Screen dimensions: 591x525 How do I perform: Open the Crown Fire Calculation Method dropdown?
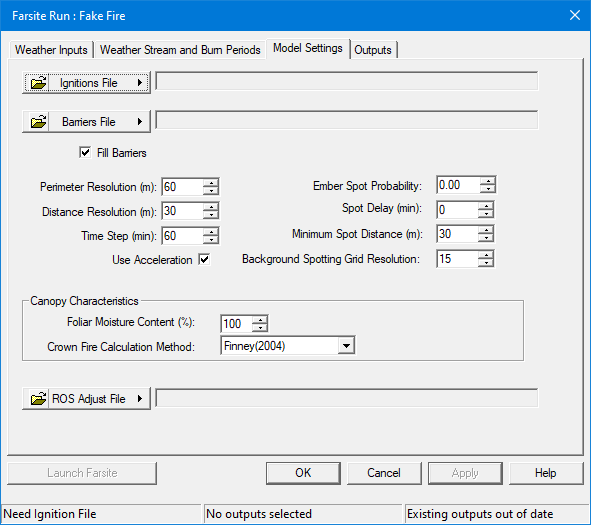[x=346, y=346]
